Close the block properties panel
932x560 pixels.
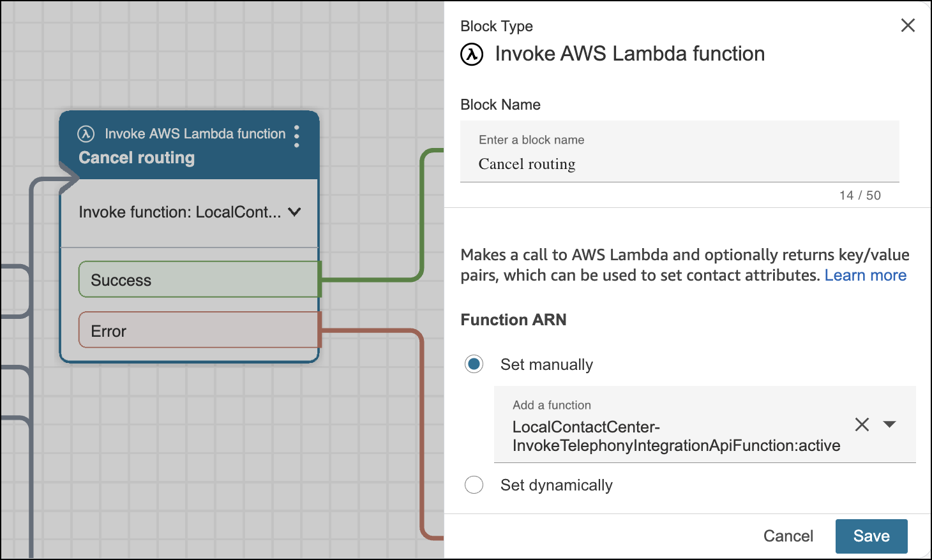click(908, 26)
